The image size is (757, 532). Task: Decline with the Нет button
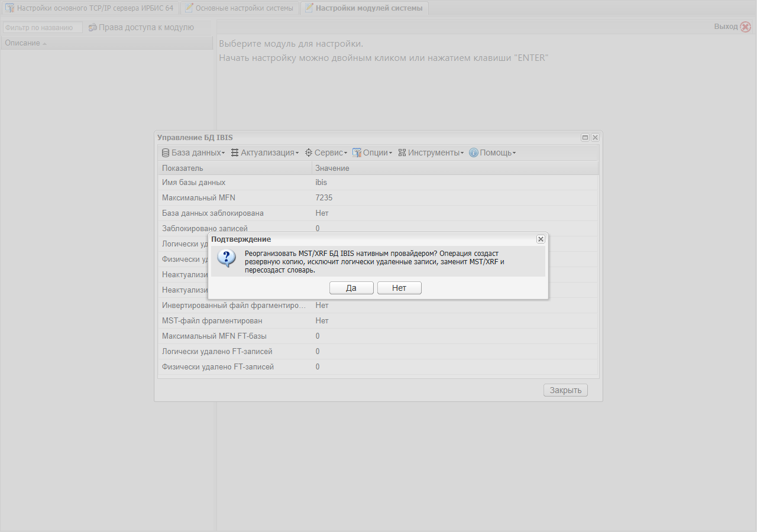399,288
